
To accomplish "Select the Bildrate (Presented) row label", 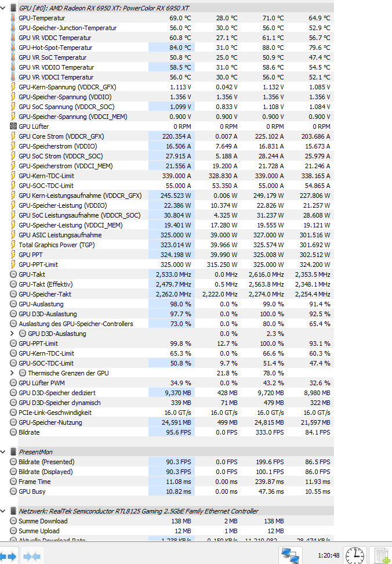I will [46, 462].
